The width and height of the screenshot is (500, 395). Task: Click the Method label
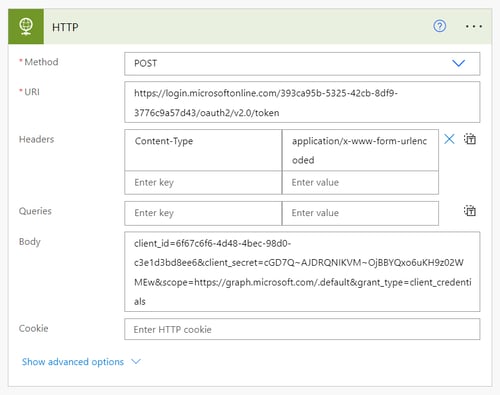point(41,62)
